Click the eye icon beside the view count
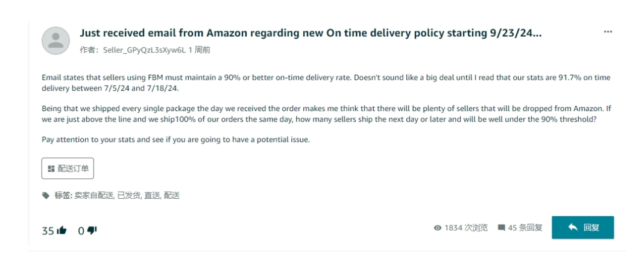The width and height of the screenshot is (644, 267). (x=438, y=228)
